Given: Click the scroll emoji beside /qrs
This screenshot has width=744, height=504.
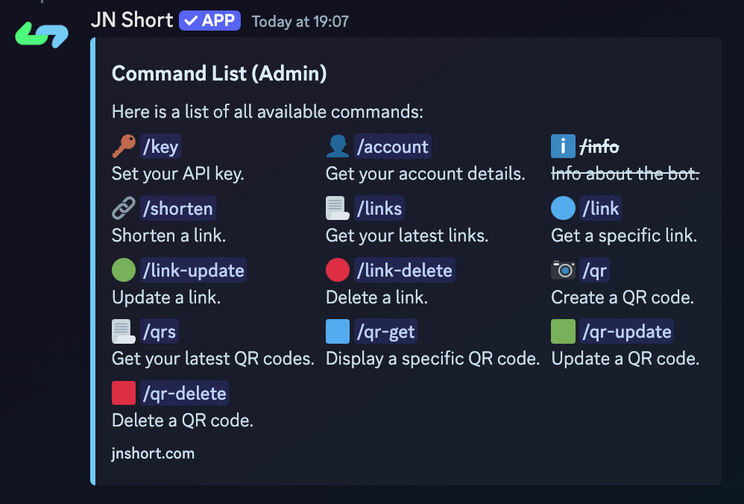Looking at the screenshot, I should (124, 331).
